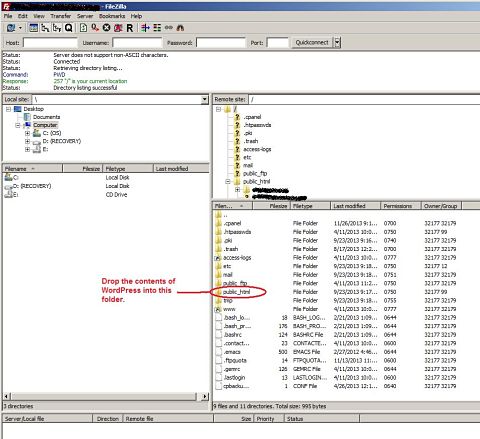This screenshot has width=480, height=439.
Task: Collapse the Desktop tree node
Action: click(9, 109)
